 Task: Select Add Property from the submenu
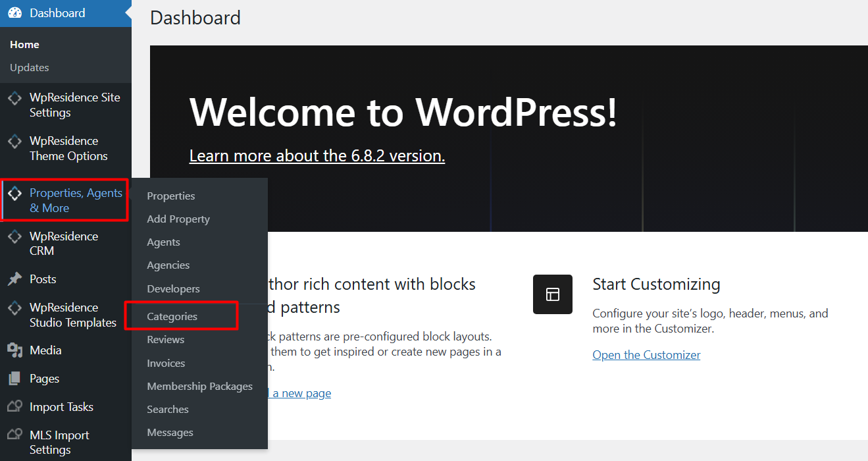(x=178, y=219)
